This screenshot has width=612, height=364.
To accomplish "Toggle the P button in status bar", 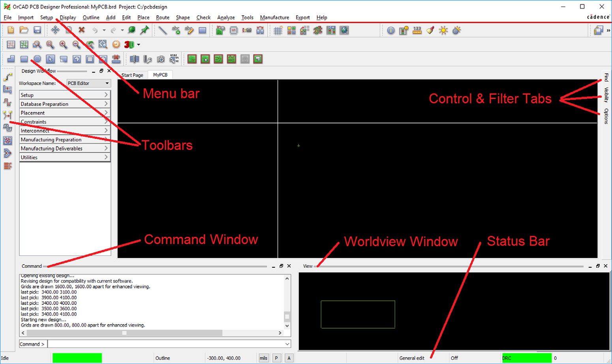I will pyautogui.click(x=276, y=358).
